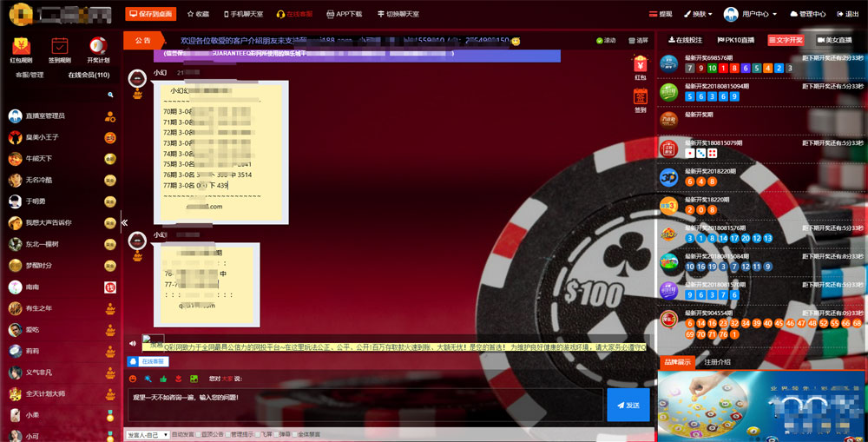Open the emoji smiley picker
The width and height of the screenshot is (868, 442).
[133, 379]
